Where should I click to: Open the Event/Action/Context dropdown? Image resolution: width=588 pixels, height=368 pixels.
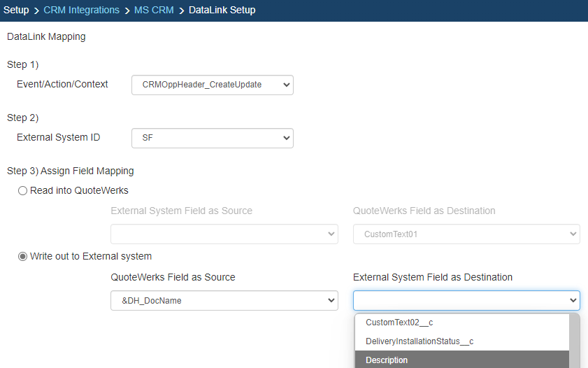point(213,85)
